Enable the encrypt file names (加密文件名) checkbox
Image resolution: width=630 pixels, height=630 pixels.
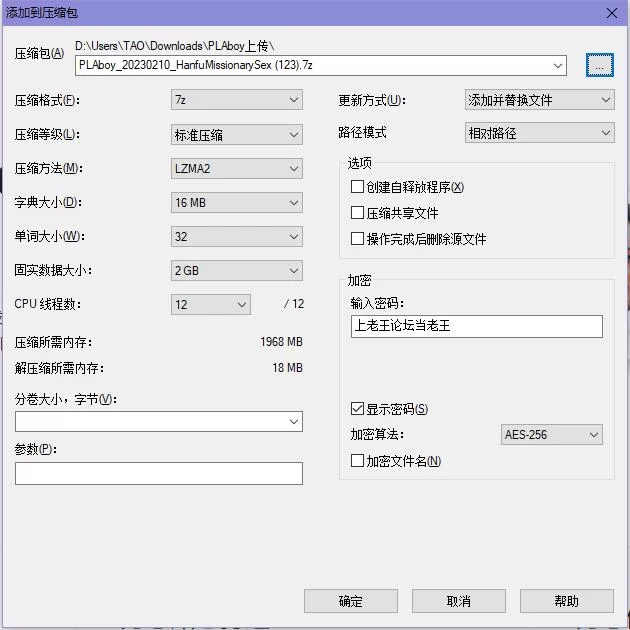coord(357,461)
